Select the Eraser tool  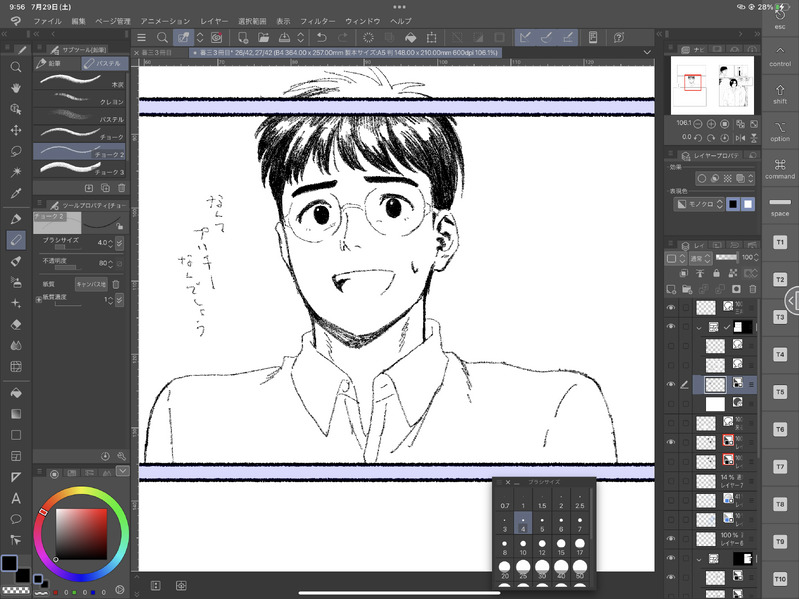click(x=16, y=324)
